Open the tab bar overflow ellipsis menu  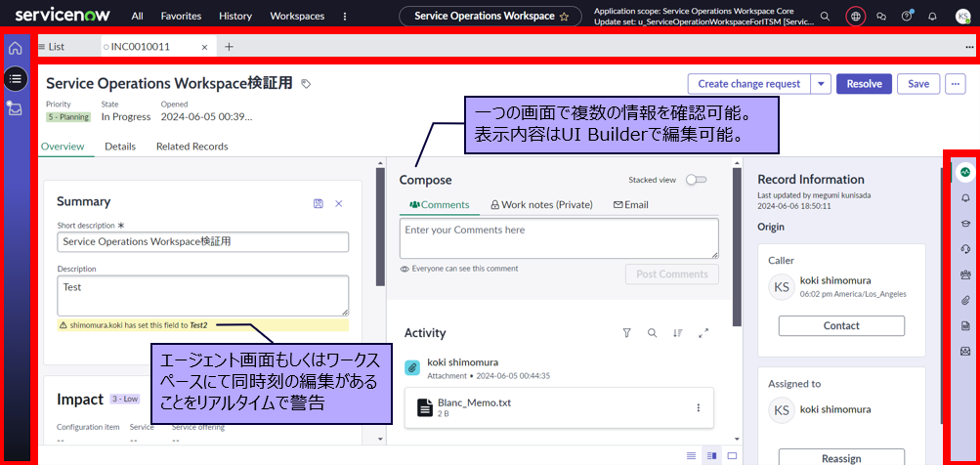point(969,47)
